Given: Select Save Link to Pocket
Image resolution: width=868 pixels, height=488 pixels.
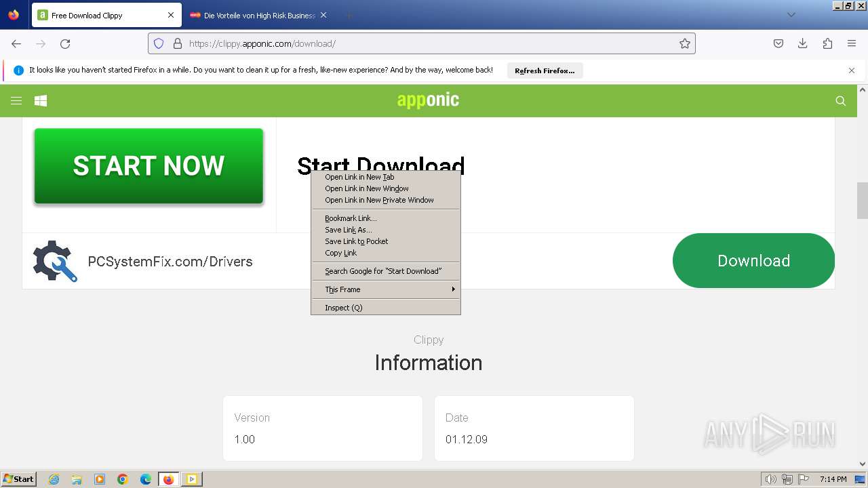Looking at the screenshot, I should click(385, 241).
